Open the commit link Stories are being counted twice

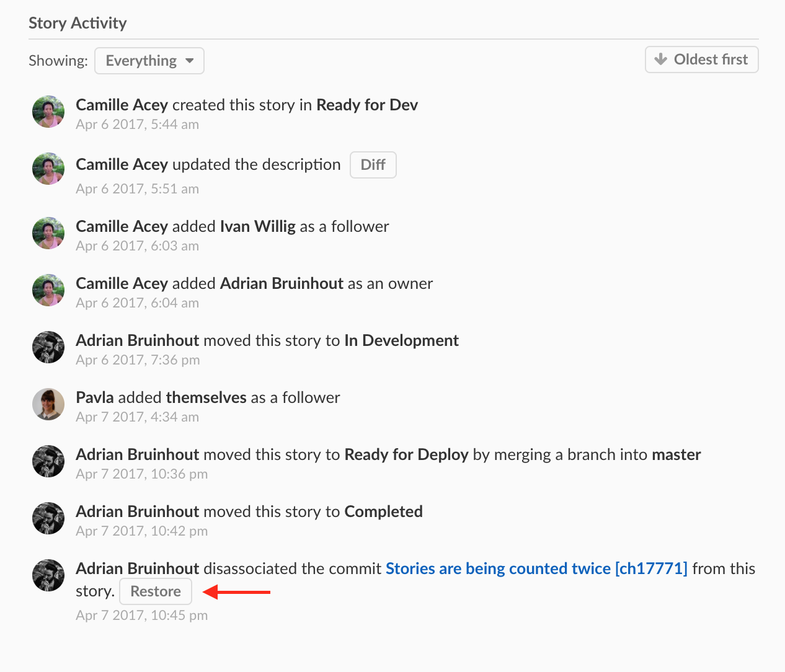pyautogui.click(x=536, y=568)
